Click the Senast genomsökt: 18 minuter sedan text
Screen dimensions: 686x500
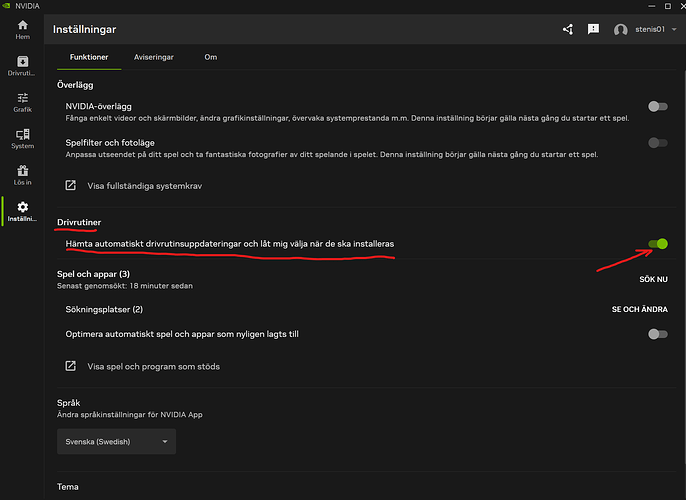pos(125,286)
